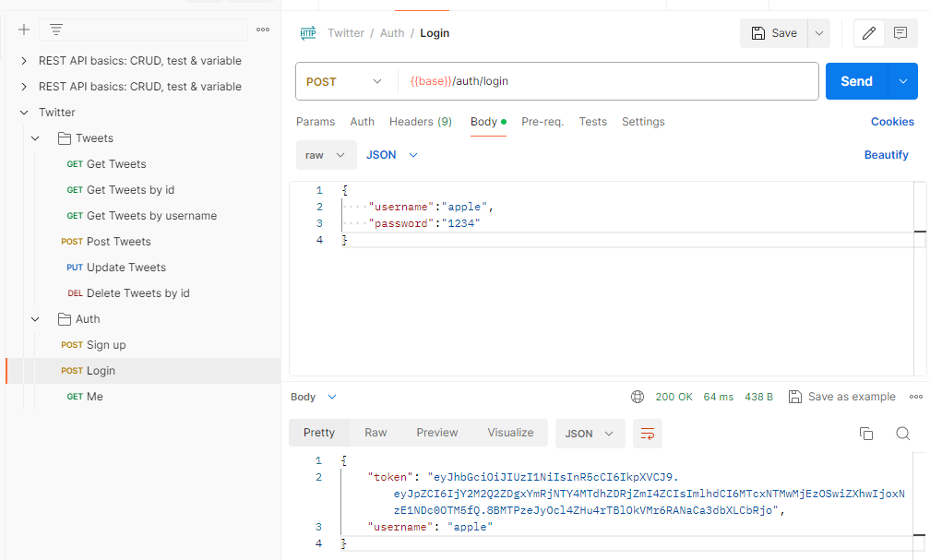Switch response view to Preview

point(437,433)
